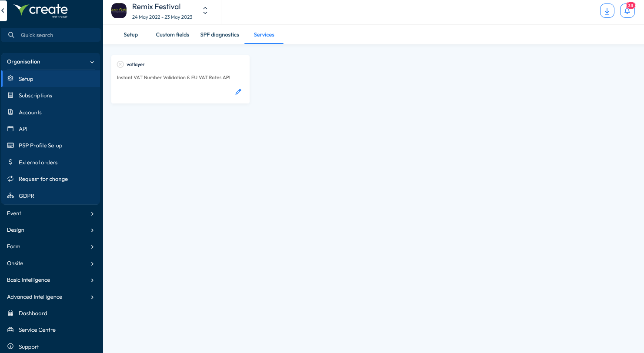Click the search magnifier icon
This screenshot has width=644, height=353.
click(x=11, y=35)
